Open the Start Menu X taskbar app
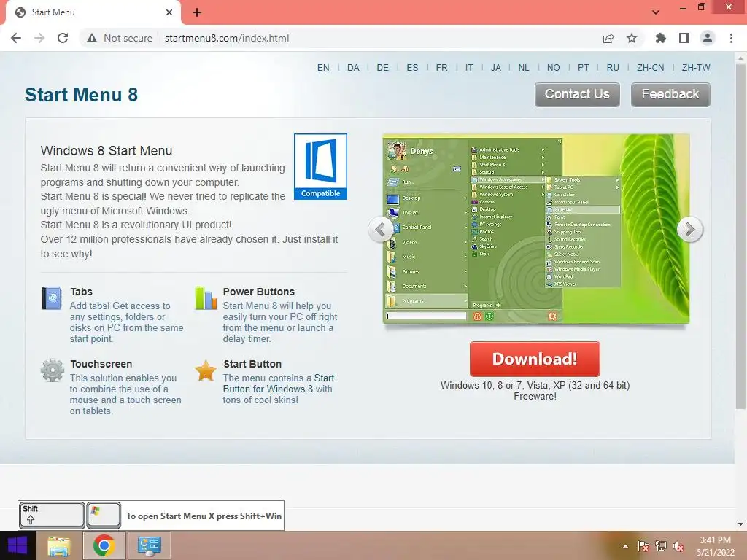Image resolution: width=747 pixels, height=560 pixels. click(149, 545)
